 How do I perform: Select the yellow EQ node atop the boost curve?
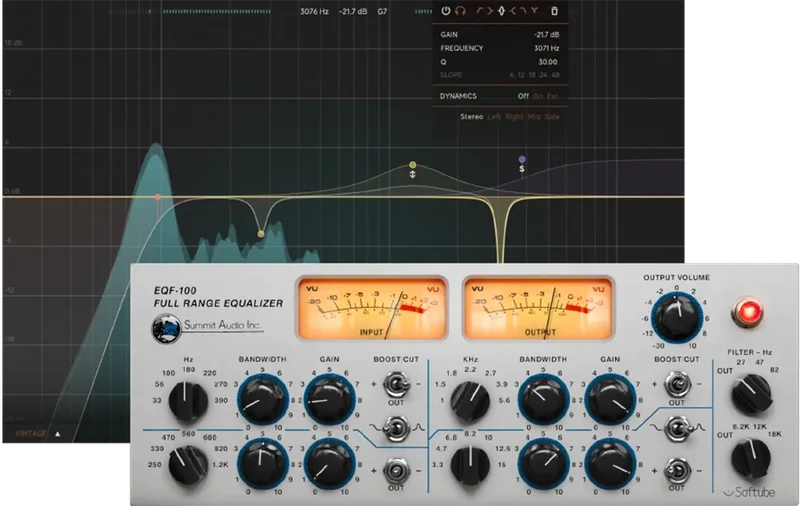[x=413, y=165]
